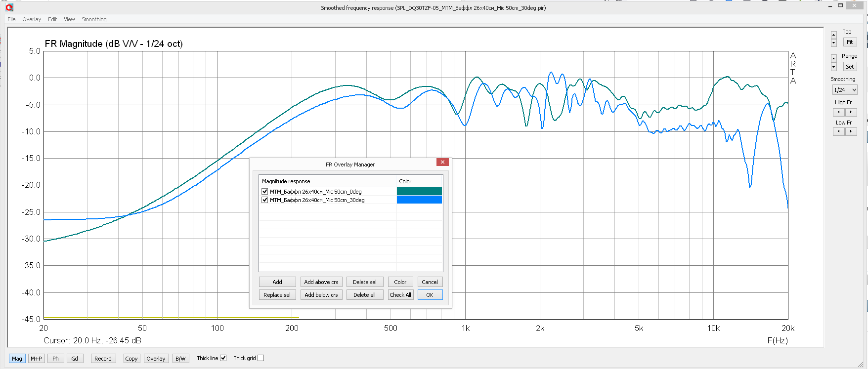The height and width of the screenshot is (369, 868).
Task: Click the Record button
Action: tap(103, 359)
